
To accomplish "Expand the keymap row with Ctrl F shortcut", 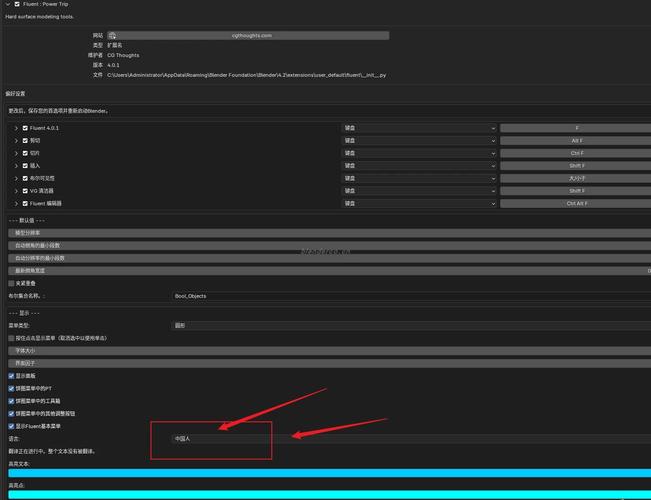I will (16, 153).
